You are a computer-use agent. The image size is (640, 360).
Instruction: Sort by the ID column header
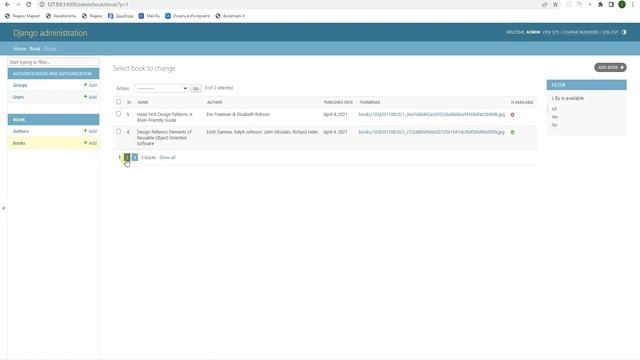pos(129,102)
